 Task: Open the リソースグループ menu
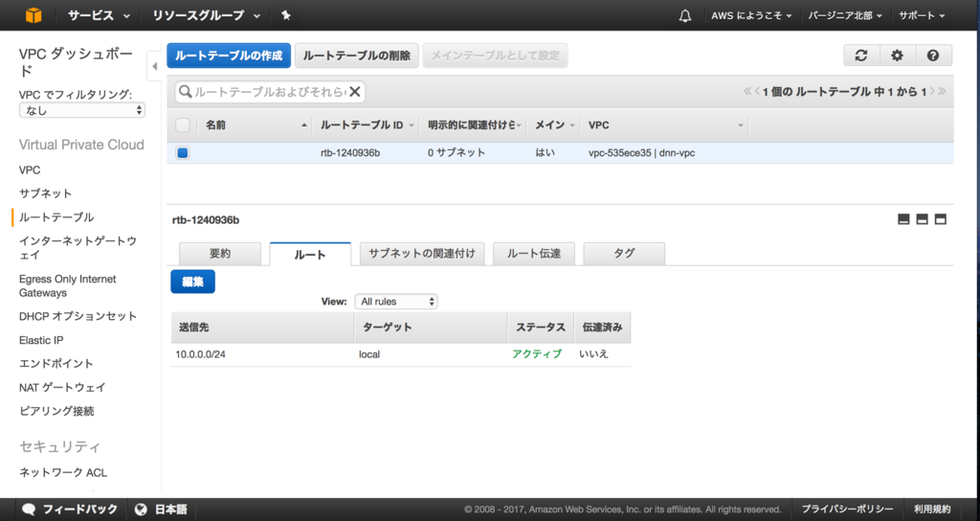point(207,15)
